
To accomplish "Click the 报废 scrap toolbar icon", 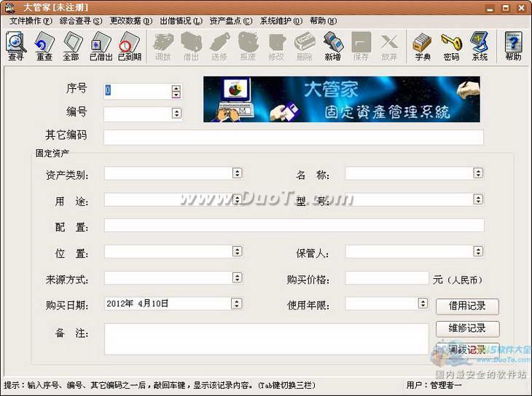I will point(248,46).
